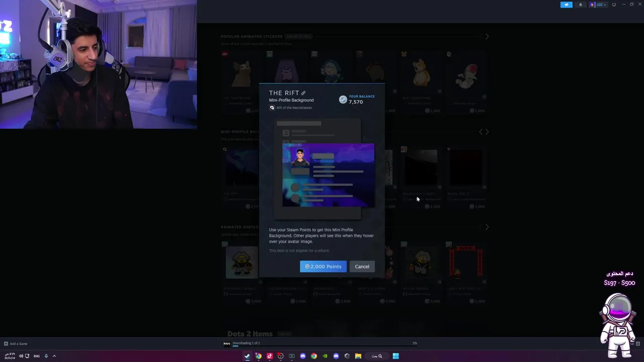
Task: Show hidden system tray icons
Action: [x=54, y=356]
